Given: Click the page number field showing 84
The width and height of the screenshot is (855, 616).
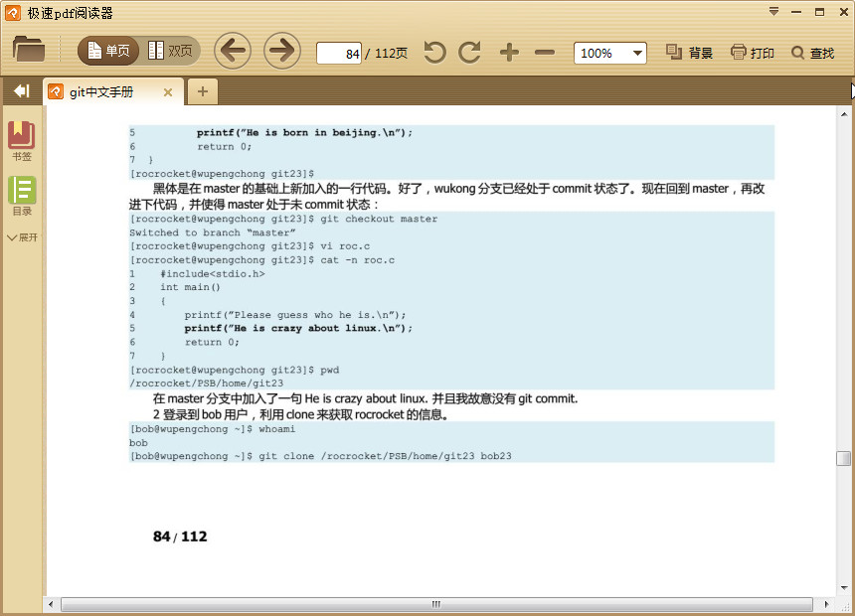Looking at the screenshot, I should click(x=339, y=53).
